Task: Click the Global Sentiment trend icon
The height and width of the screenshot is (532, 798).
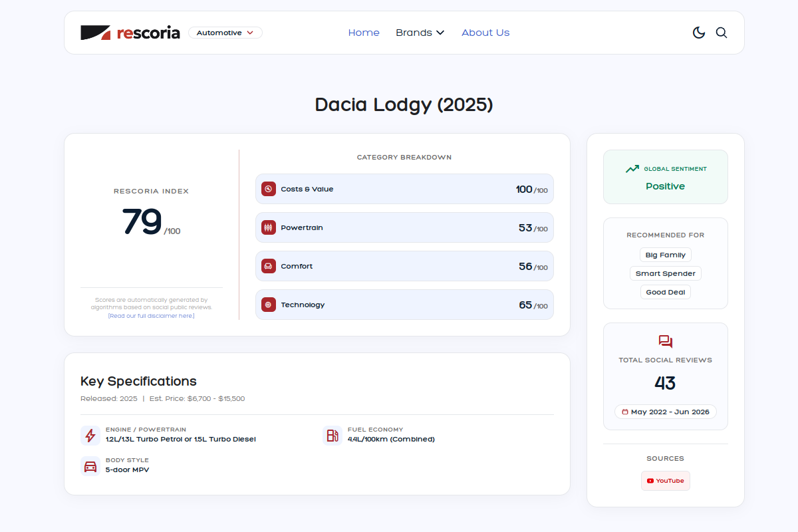Action: (632, 169)
